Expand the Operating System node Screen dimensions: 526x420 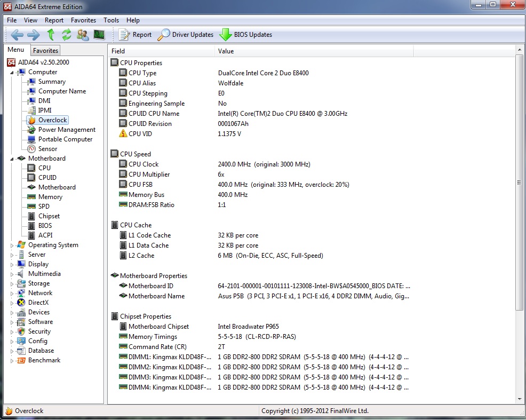12,245
